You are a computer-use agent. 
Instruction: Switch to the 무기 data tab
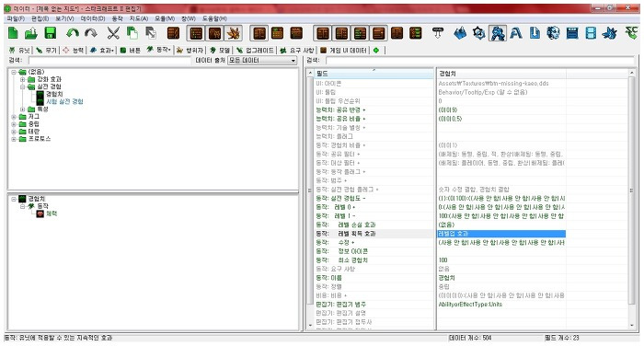[46, 50]
